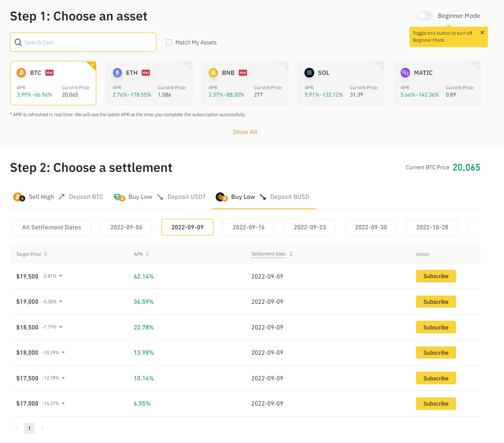Expand dropdown arrow next to $18,000 -10.29%
504x443 pixels.
[x=63, y=353]
